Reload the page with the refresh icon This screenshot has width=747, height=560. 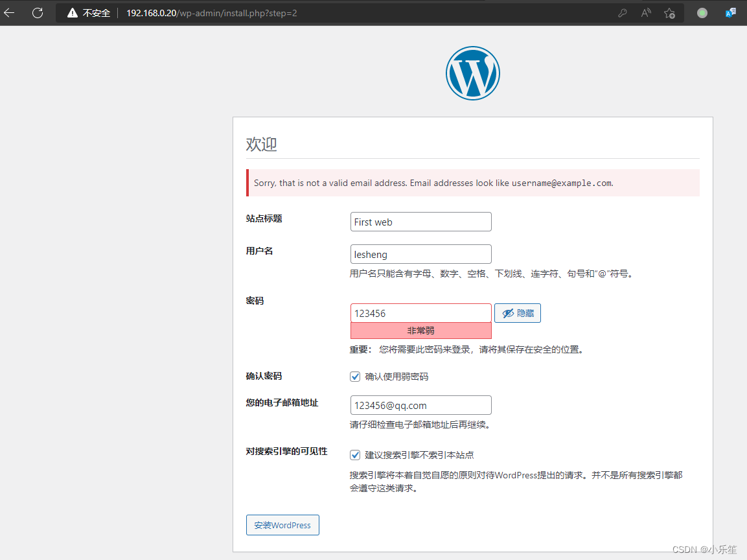38,13
